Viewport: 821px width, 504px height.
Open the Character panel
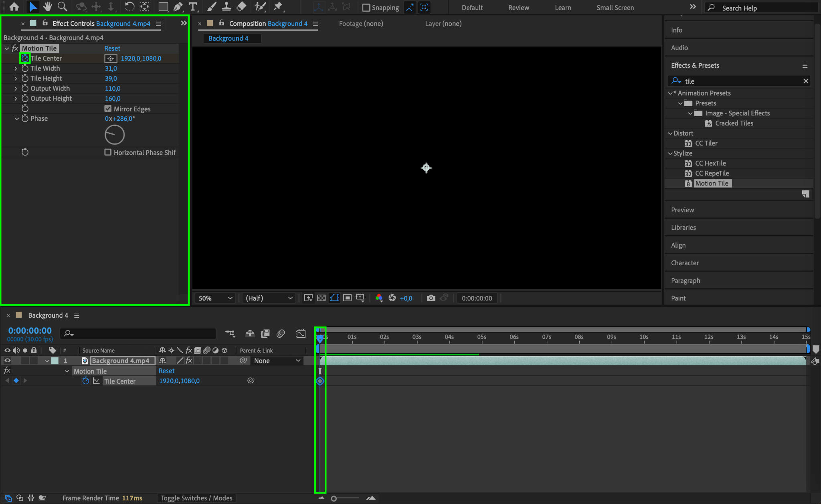pyautogui.click(x=685, y=263)
